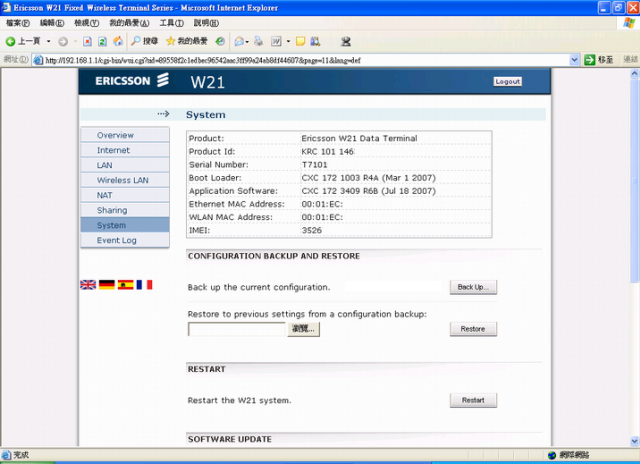Expand the dropdown arrow beside the Word icon
The height and width of the screenshot is (464, 640).
coord(288,41)
